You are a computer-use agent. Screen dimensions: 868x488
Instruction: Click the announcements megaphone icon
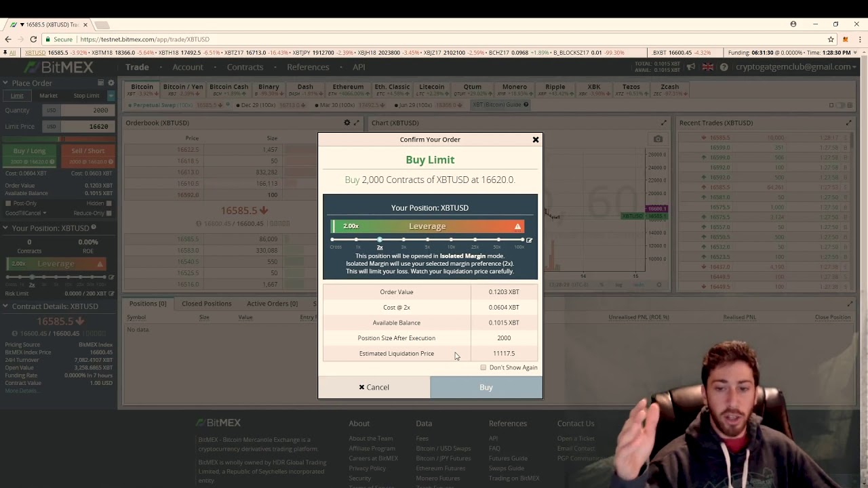click(691, 67)
